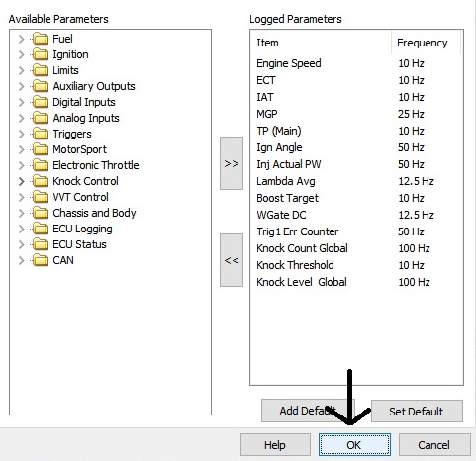Select the MotorSport folder icon
The width and height of the screenshot is (476, 461).
pos(41,149)
